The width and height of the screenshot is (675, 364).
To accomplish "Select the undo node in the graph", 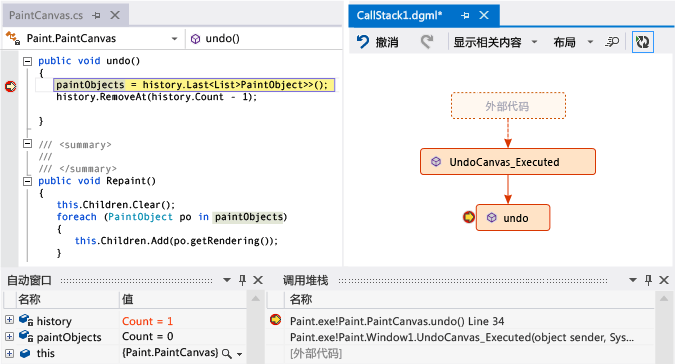I will [x=513, y=218].
